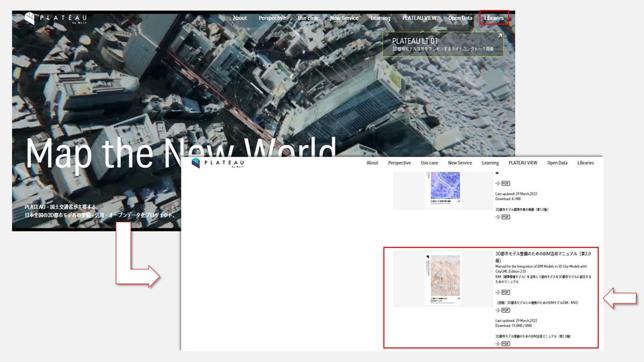
Task: Open Use case in the front window nav
Action: (x=429, y=163)
